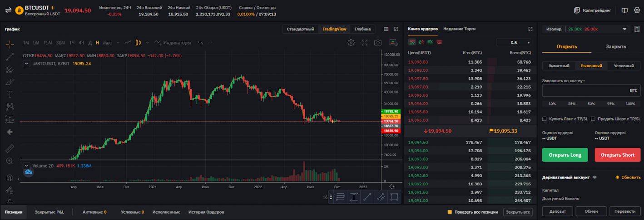Switch to Глубина chart tab
Screen dimensions: 644x220
362,29
